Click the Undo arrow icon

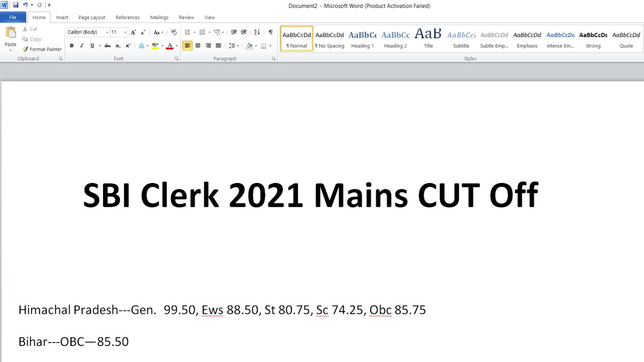[x=25, y=5]
